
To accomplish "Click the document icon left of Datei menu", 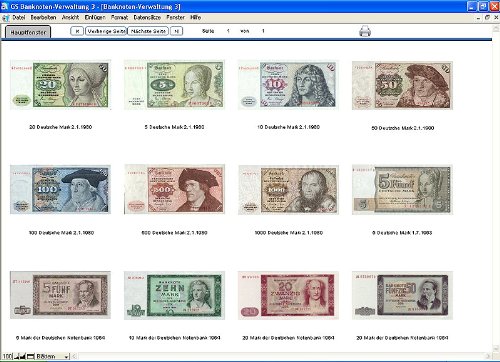I will coord(6,18).
